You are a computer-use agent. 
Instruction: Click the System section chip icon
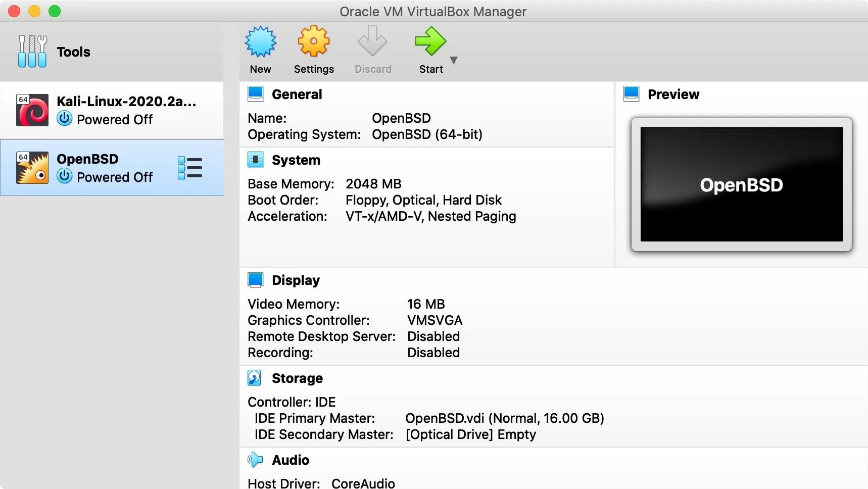click(x=256, y=160)
